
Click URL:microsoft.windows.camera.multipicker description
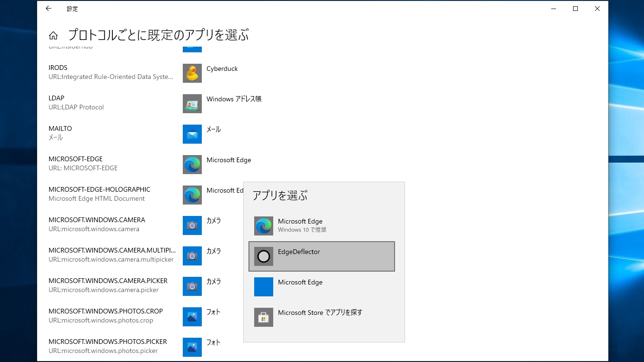(x=111, y=259)
